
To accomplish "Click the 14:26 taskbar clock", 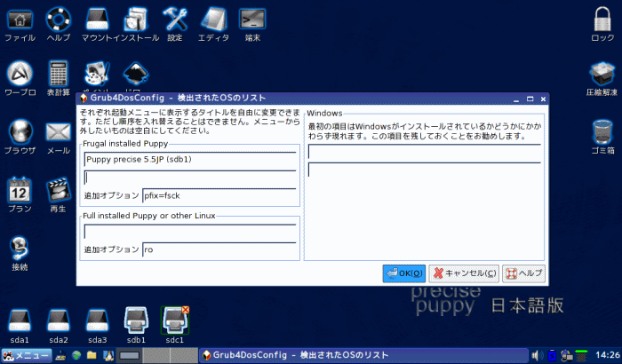I will (x=607, y=355).
